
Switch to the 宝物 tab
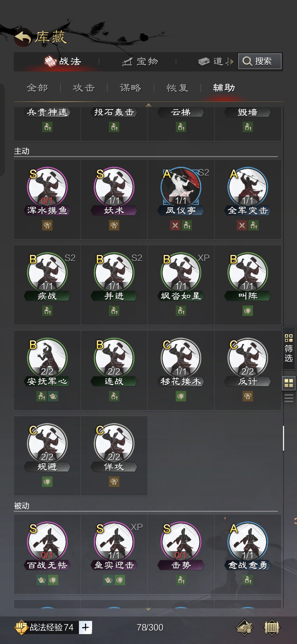140,61
